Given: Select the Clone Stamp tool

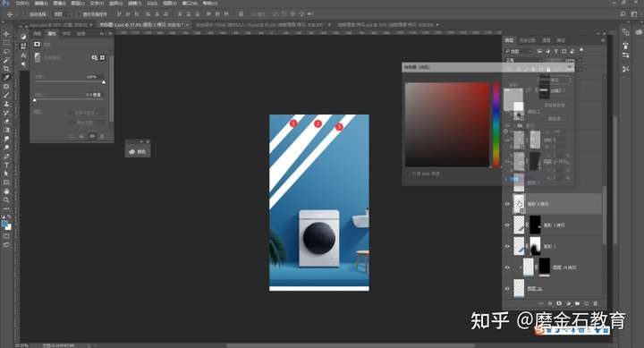Looking at the screenshot, I should tap(6, 104).
